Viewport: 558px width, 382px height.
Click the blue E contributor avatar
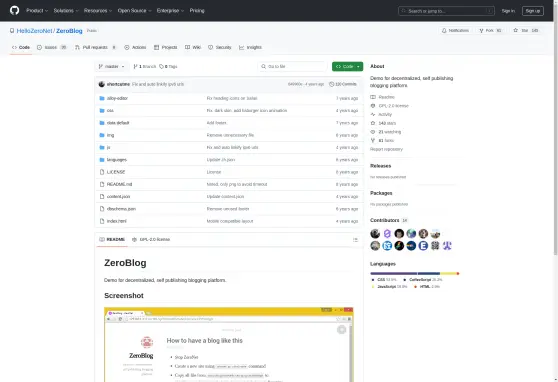click(x=423, y=246)
